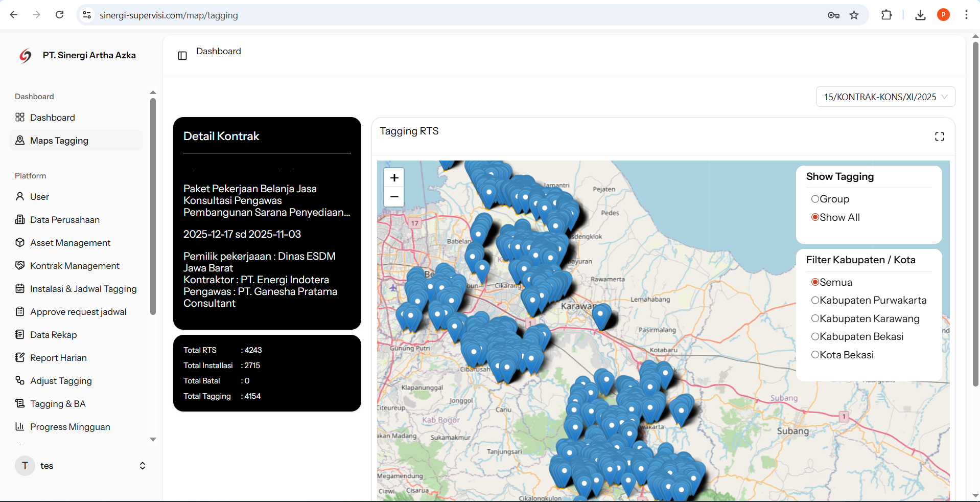This screenshot has width=980, height=502.
Task: Open the 15/KONTRAK-KONS/XI/2025 contract dropdown
Action: (x=885, y=97)
